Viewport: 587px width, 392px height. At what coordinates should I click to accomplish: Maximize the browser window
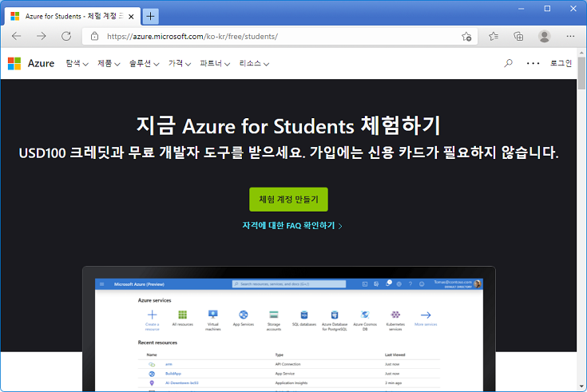pos(547,8)
